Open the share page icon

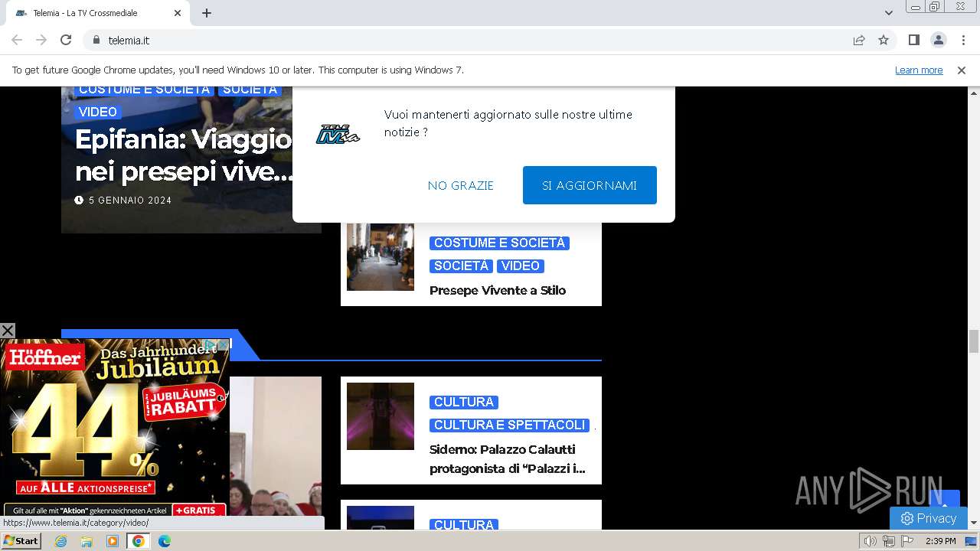(859, 40)
